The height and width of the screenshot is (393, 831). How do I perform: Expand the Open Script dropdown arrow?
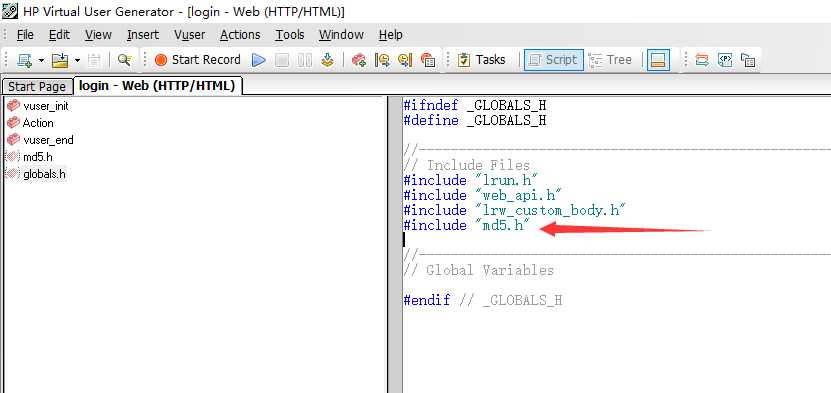click(77, 60)
